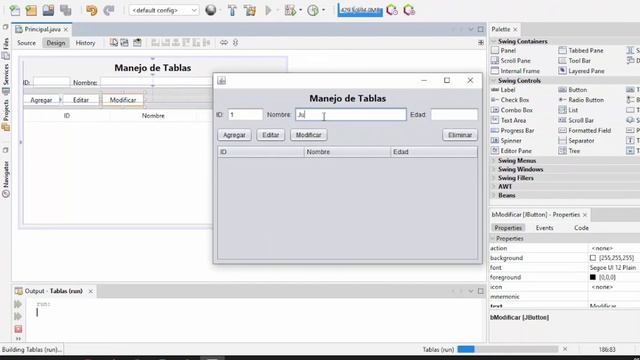Viewport: 640px width, 360px height.
Task: Select Editar button in the design canvas
Action: [x=81, y=100]
